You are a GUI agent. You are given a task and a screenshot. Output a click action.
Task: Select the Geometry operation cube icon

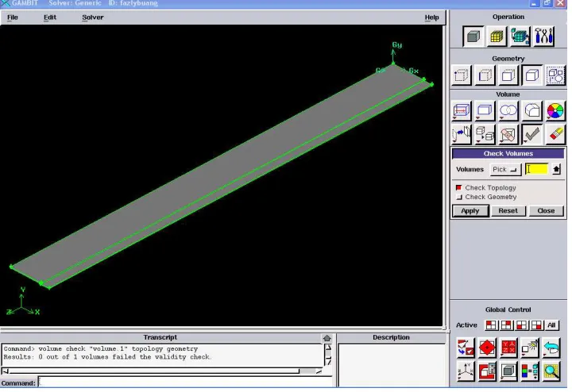point(473,37)
